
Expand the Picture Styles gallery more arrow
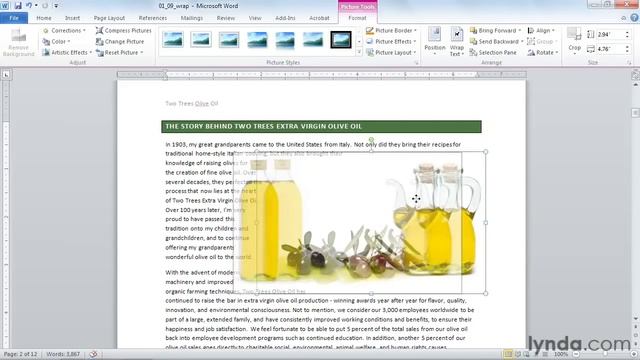359,52
